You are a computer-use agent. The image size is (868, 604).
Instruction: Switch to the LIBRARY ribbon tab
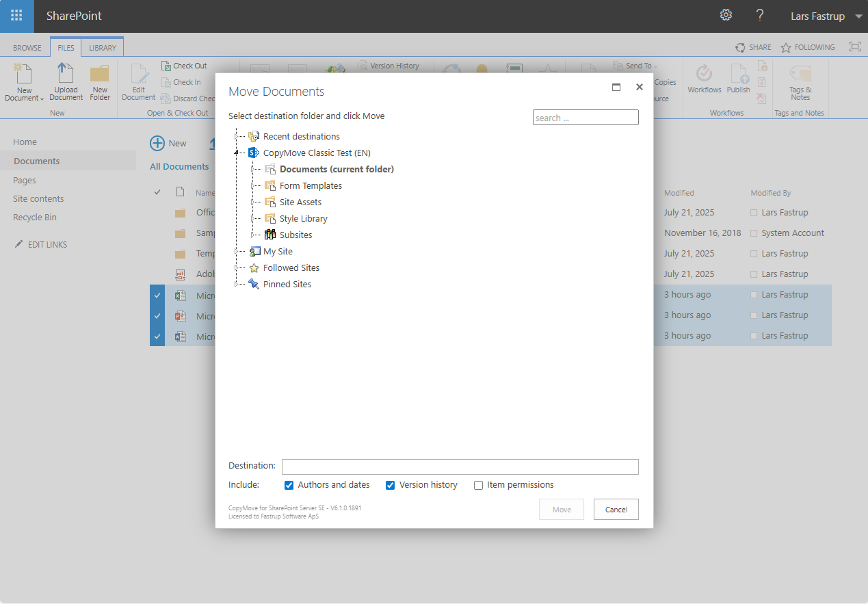click(102, 47)
